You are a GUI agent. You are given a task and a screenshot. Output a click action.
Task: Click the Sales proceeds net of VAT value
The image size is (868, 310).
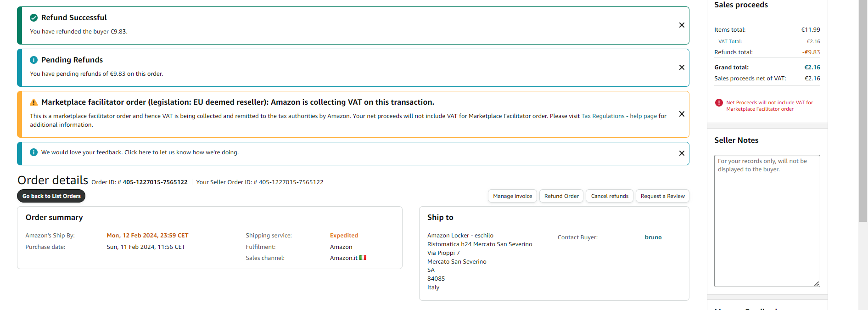click(x=812, y=79)
